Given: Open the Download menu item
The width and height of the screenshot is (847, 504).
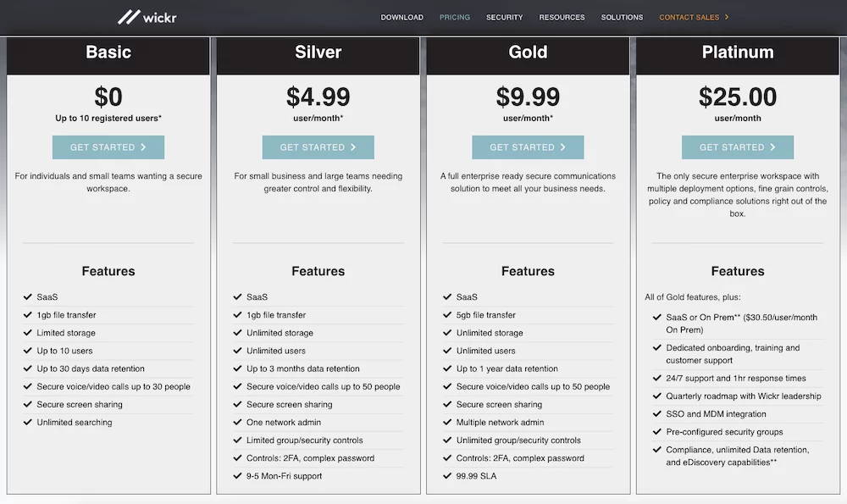Looking at the screenshot, I should (401, 17).
